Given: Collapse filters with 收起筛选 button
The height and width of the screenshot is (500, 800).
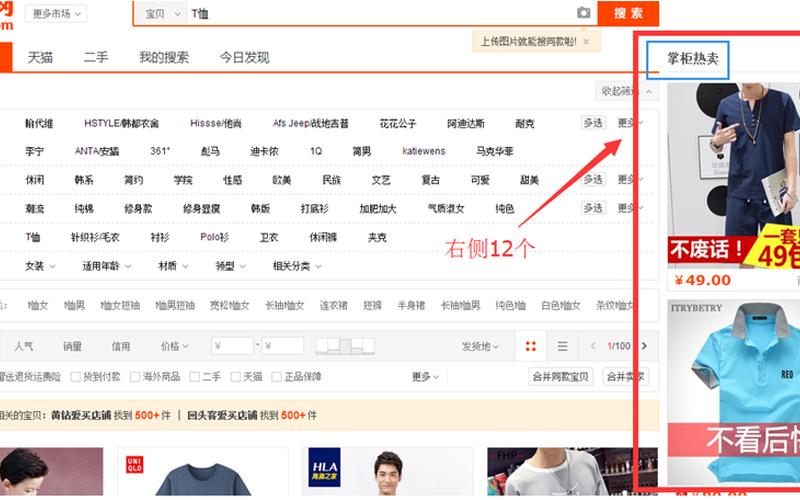Looking at the screenshot, I should [x=627, y=91].
